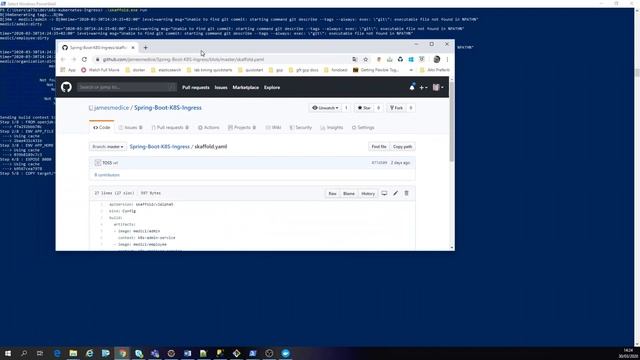This screenshot has height=360, width=640.
Task: Open the Issues header link
Action: pos(221,87)
